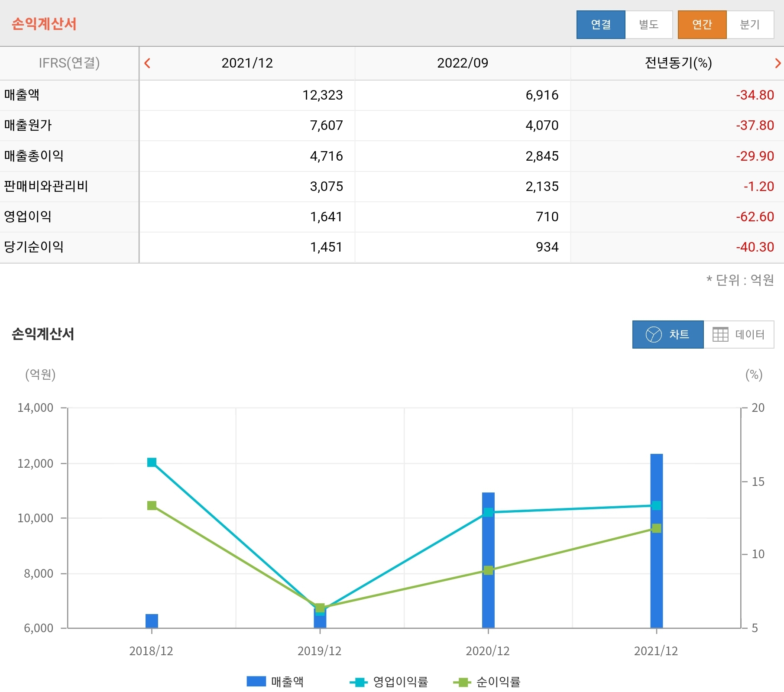Show earlier periods with left red arrow
The height and width of the screenshot is (692, 784).
[147, 63]
